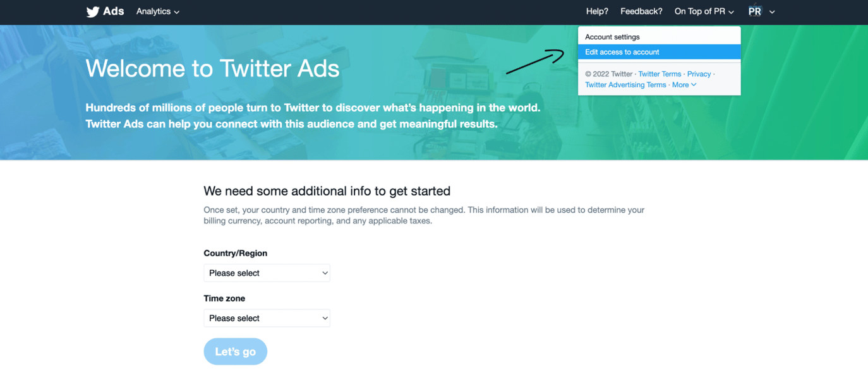Expand the More links chevron
The height and width of the screenshot is (385, 868).
688,85
